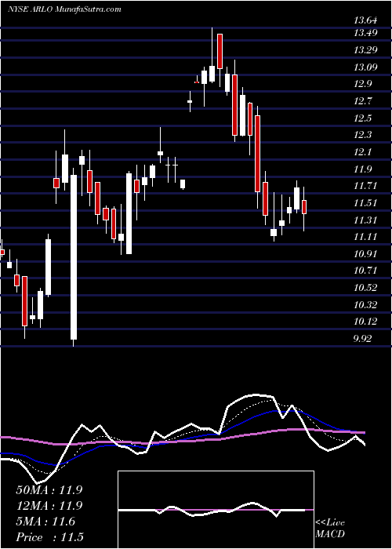Screen dimensions: 392x549
Task: Select the Price : 11.5 readout
Action: [x=49, y=537]
